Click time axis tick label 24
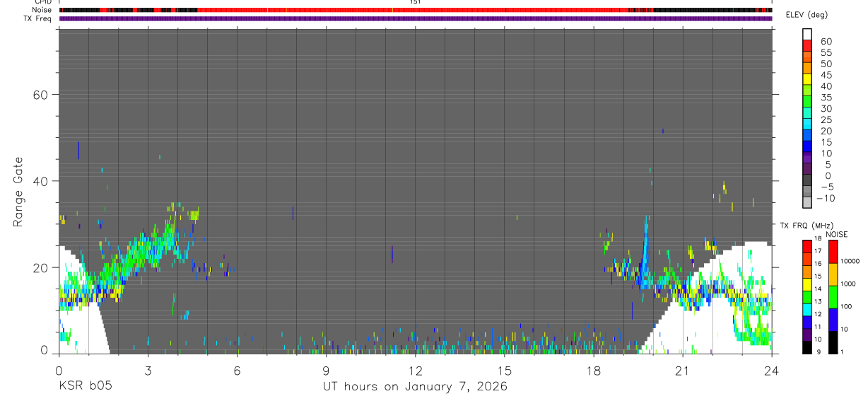Viewport: 868px width, 401px height. (772, 370)
